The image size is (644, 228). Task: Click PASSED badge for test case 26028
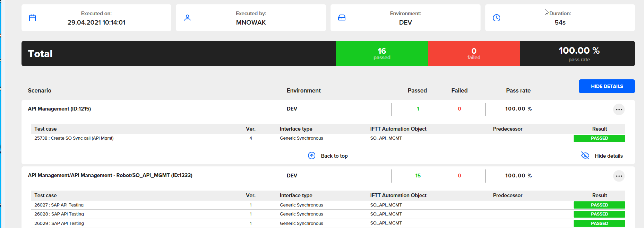point(599,214)
